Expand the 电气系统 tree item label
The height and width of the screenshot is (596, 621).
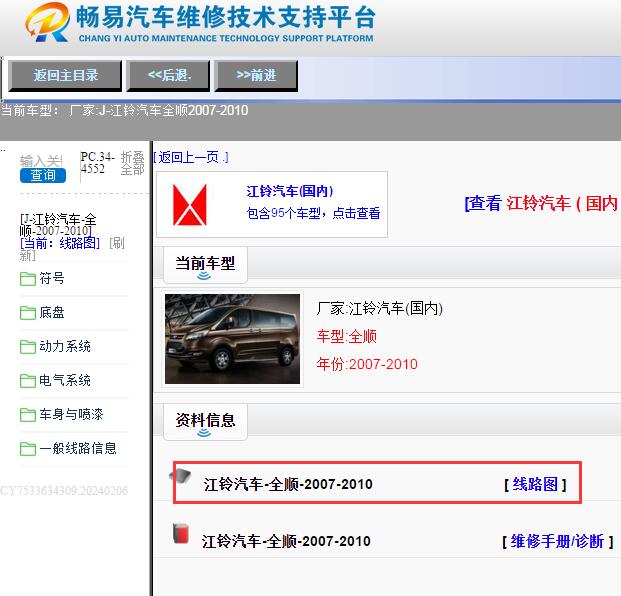pos(65,381)
